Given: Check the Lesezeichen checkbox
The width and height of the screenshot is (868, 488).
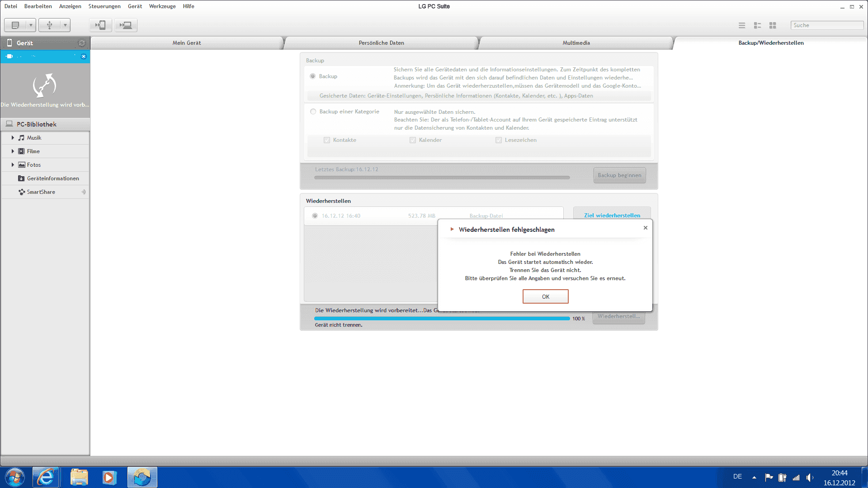Looking at the screenshot, I should (x=499, y=140).
